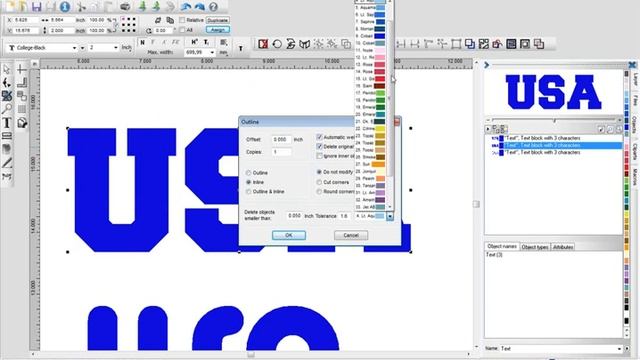Click the Print icon in top toolbar
This screenshot has height=360, width=640.
pos(125,7)
